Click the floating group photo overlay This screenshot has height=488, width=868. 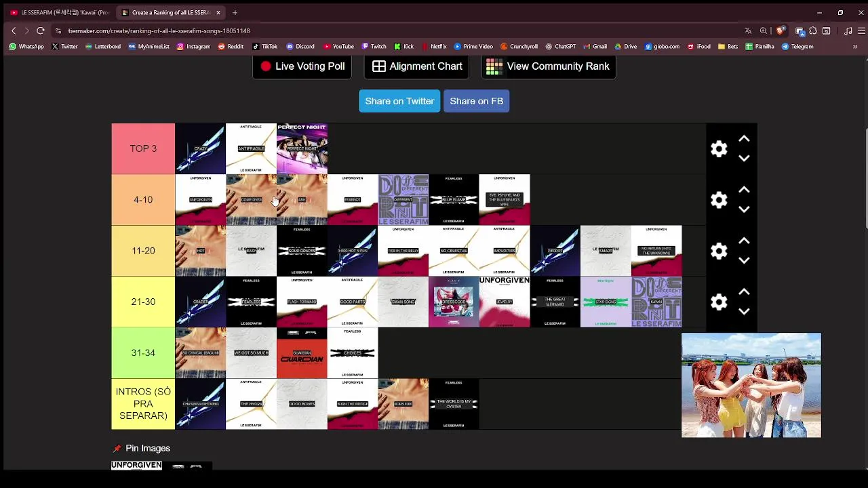[x=751, y=385]
